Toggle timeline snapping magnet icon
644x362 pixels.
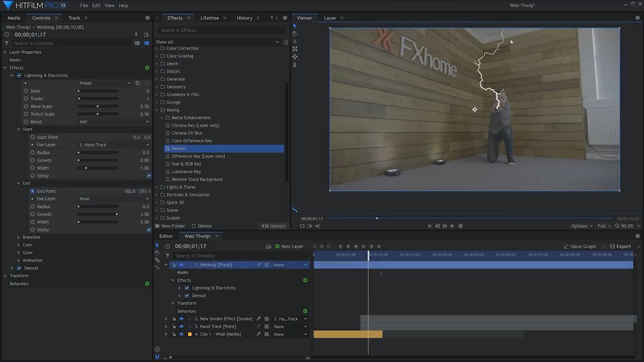(157, 356)
